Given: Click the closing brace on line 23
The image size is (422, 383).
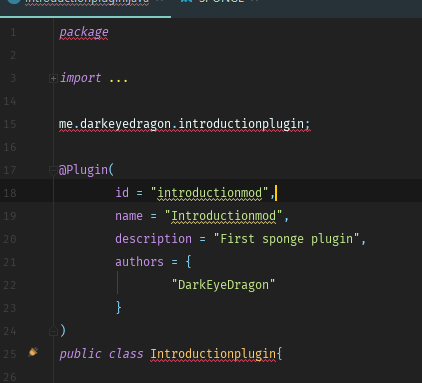Looking at the screenshot, I should (119, 307).
